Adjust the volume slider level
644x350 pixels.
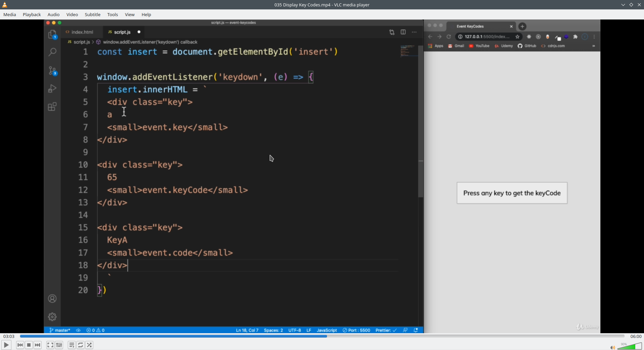pos(630,346)
